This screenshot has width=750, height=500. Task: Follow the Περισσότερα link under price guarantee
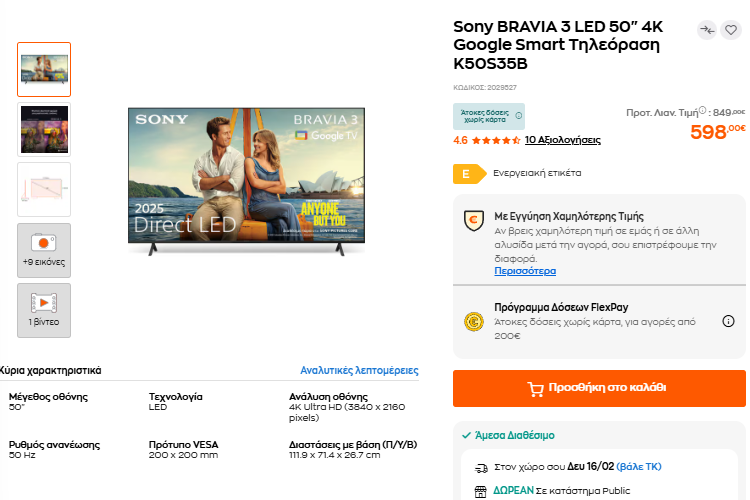[x=525, y=271]
